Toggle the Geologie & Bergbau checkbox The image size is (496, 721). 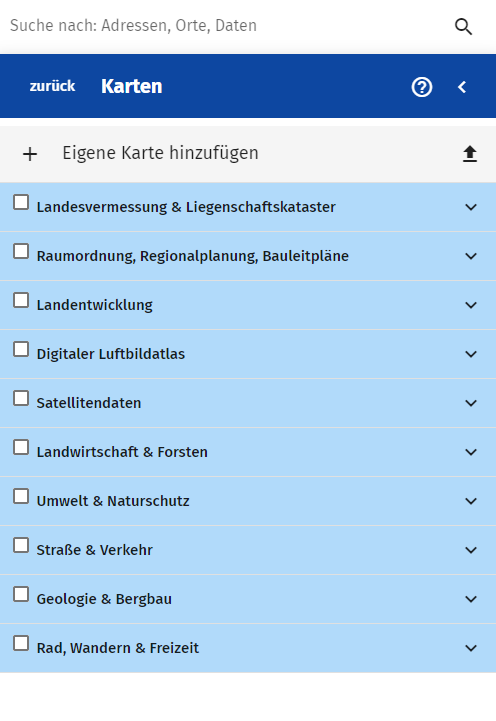(21, 595)
